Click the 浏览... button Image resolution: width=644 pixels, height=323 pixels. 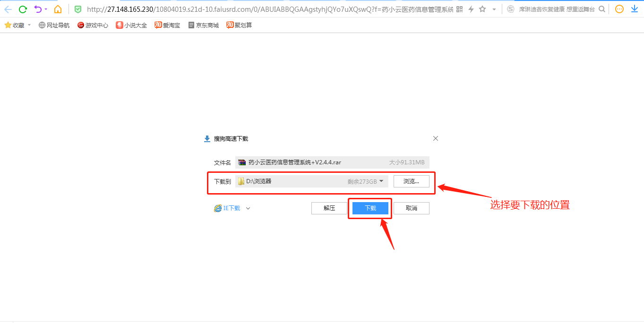pyautogui.click(x=412, y=181)
